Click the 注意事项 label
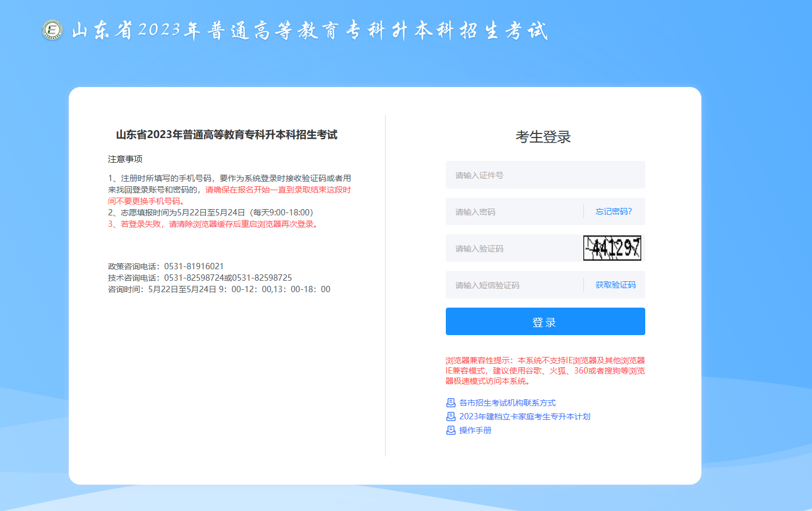Image resolution: width=812 pixels, height=511 pixels. [x=125, y=159]
